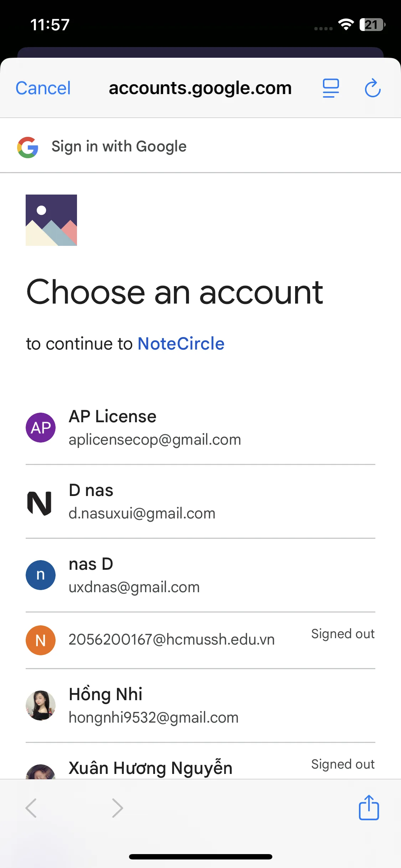Select the hongnhi9532@gmail.com account

(x=154, y=717)
